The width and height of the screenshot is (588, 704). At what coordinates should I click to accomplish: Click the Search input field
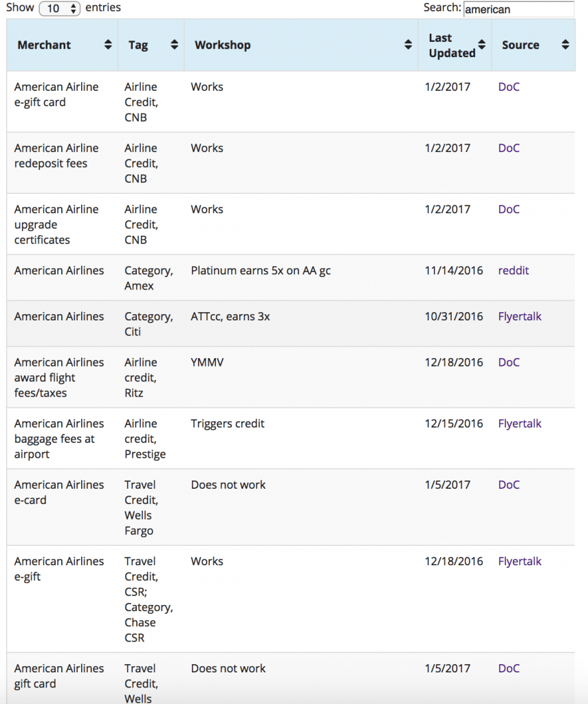(x=519, y=9)
